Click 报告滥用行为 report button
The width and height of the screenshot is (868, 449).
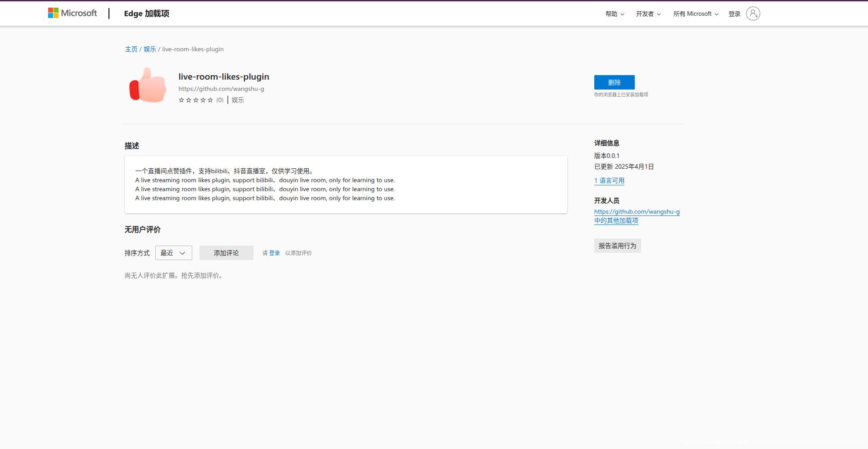point(617,246)
